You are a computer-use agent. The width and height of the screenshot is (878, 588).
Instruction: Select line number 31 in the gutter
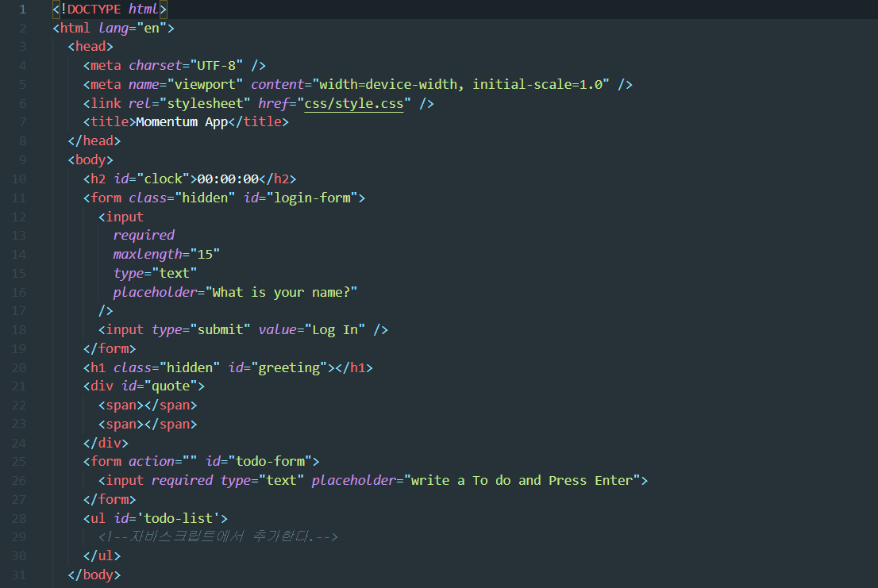pos(19,575)
